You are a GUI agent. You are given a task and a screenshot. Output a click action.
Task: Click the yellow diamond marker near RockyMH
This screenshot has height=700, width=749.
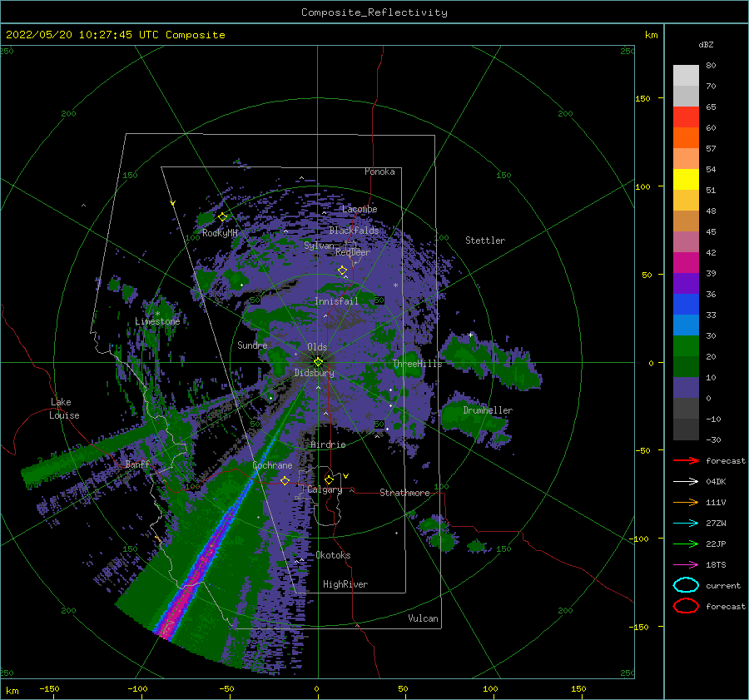coord(222,217)
